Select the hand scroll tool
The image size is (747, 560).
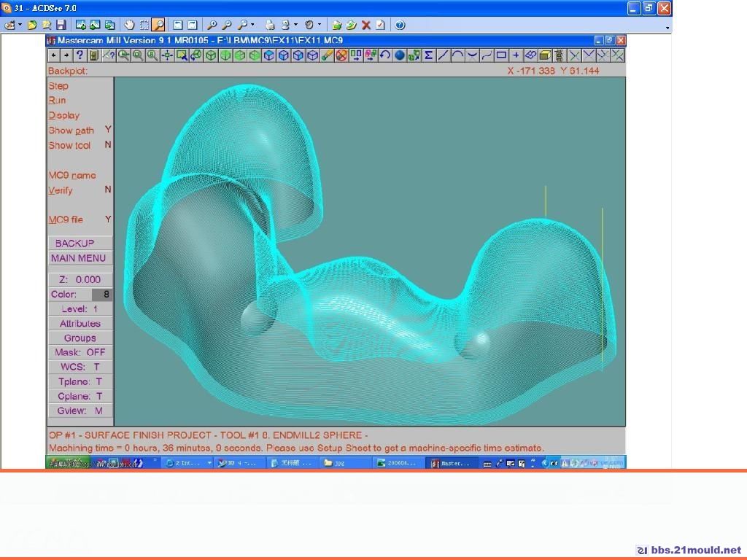129,25
